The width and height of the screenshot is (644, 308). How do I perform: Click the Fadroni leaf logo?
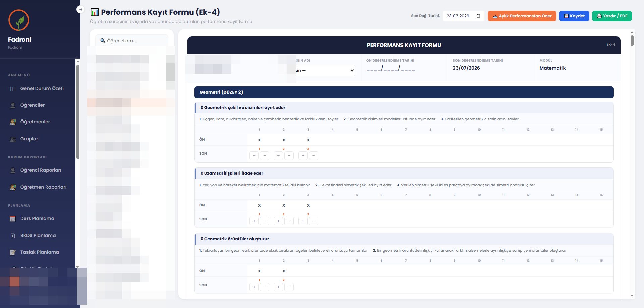pyautogui.click(x=19, y=20)
